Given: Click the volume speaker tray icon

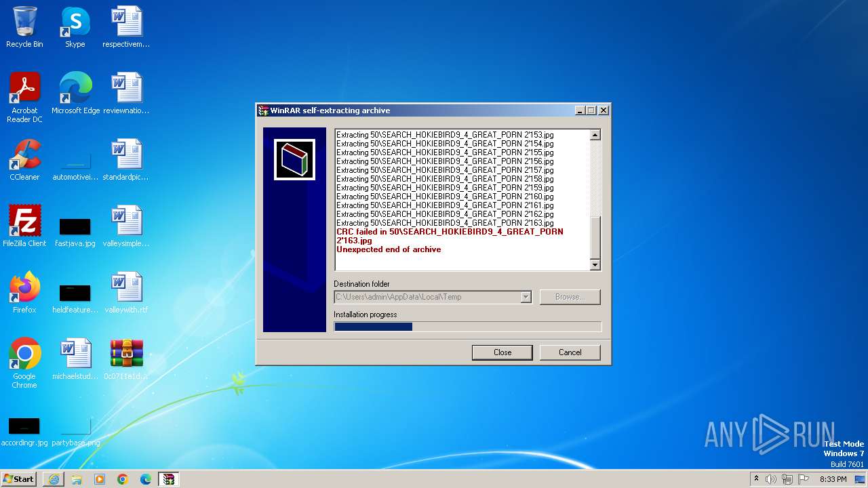Looking at the screenshot, I should tap(771, 479).
